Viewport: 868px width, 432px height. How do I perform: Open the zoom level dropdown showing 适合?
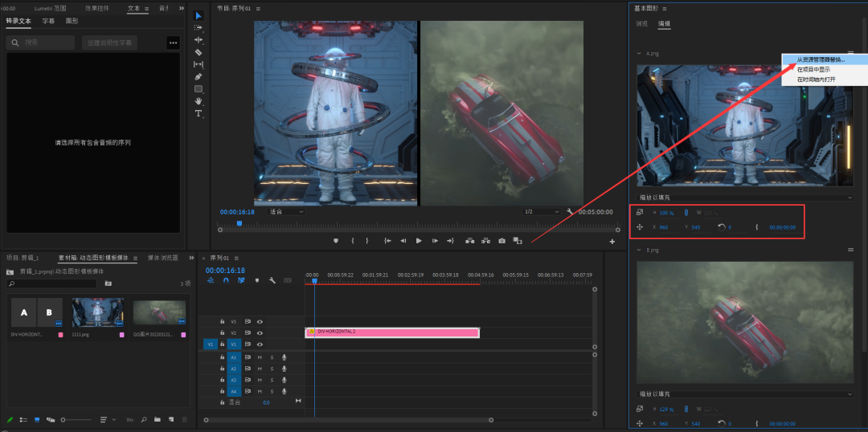click(x=286, y=212)
